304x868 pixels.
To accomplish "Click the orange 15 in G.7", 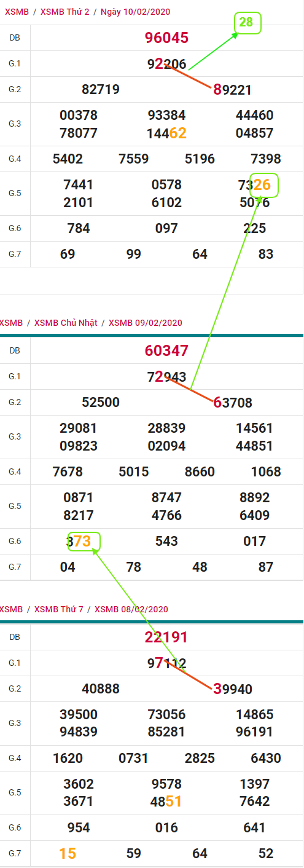I will point(68,853).
